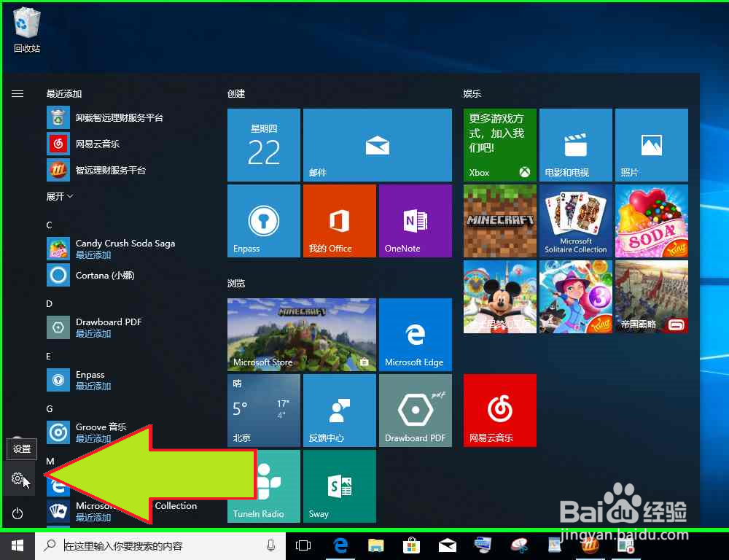The width and height of the screenshot is (729, 560).
Task: Launch 智远理财服务平台 app in list
Action: point(96,170)
